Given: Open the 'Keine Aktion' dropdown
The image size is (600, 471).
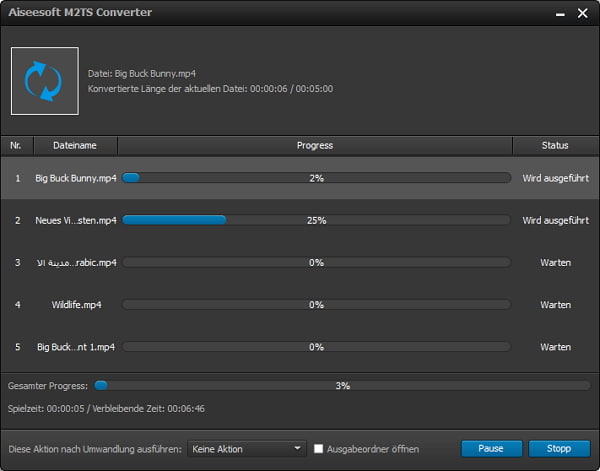Looking at the screenshot, I should (248, 449).
